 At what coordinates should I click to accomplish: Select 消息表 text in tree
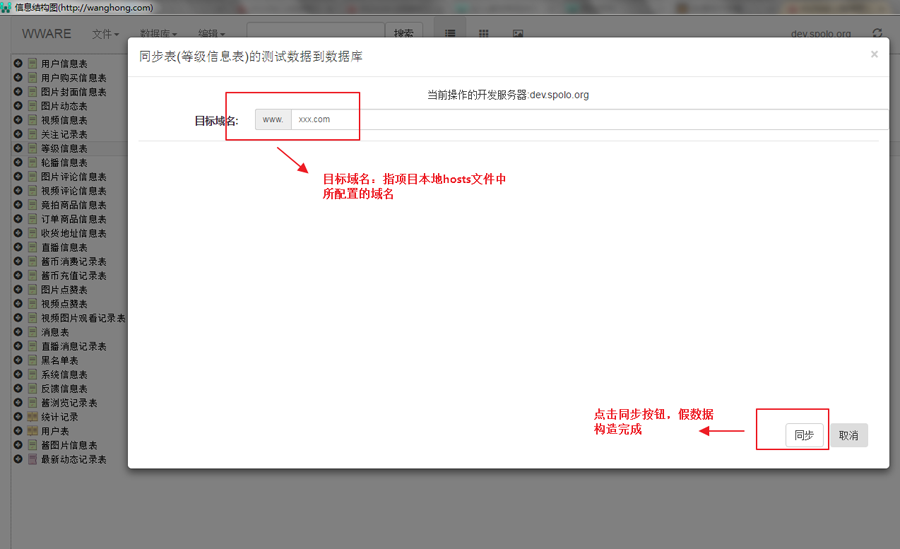click(x=55, y=332)
